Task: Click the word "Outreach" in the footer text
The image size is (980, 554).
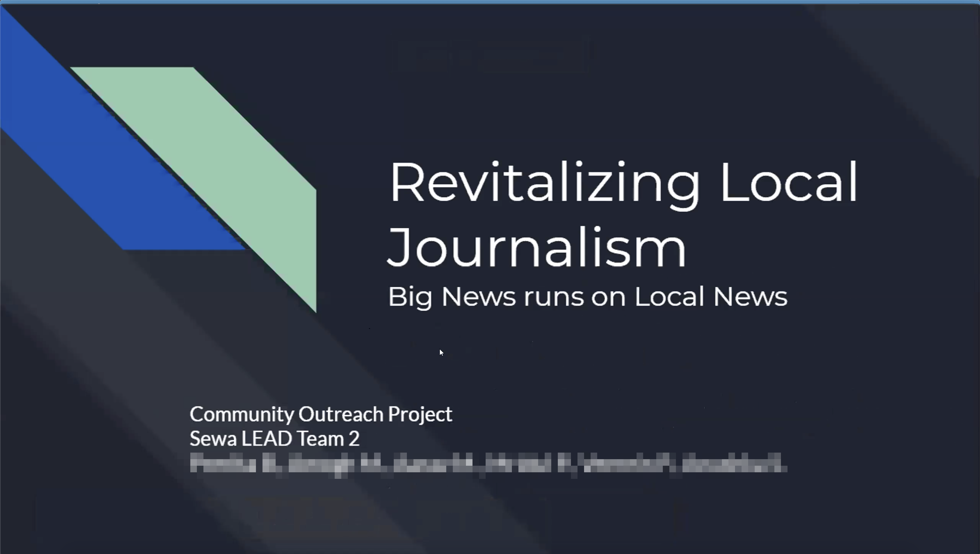Action: [x=341, y=414]
